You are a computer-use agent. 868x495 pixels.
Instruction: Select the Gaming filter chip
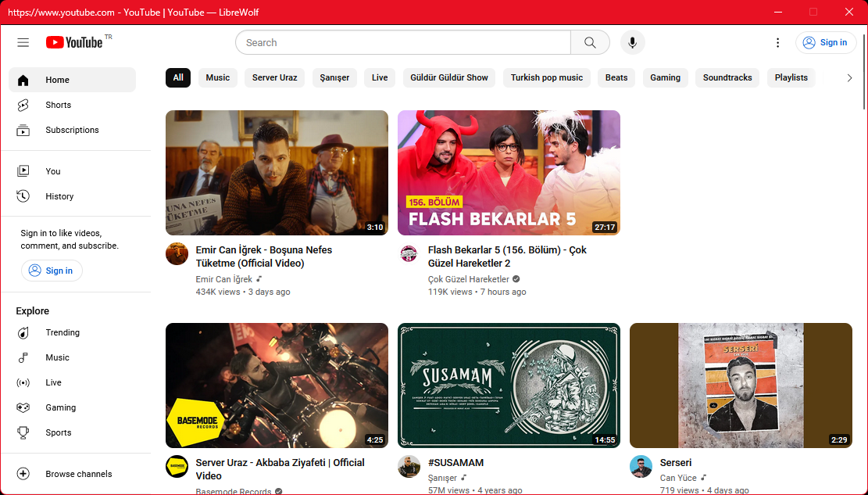[665, 77]
